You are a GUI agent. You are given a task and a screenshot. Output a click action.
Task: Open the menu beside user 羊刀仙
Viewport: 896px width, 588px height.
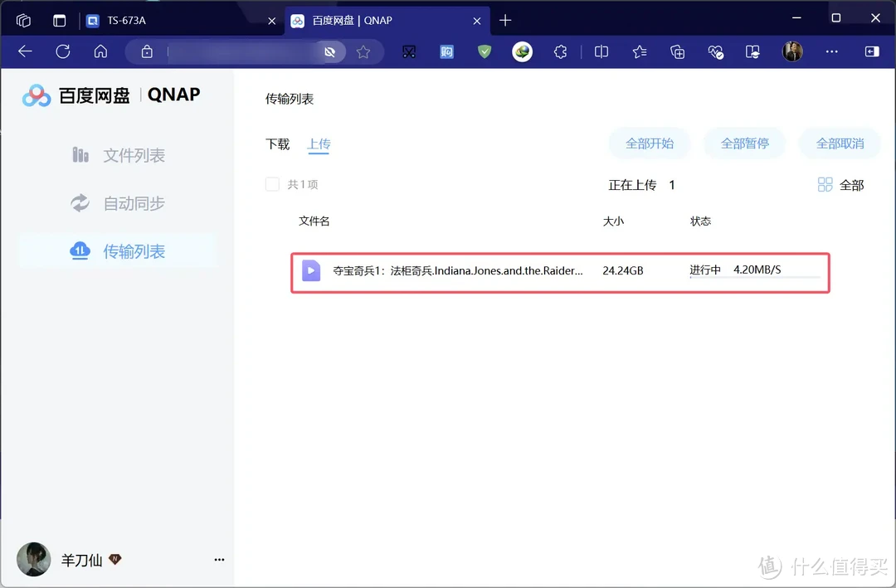coord(219,560)
